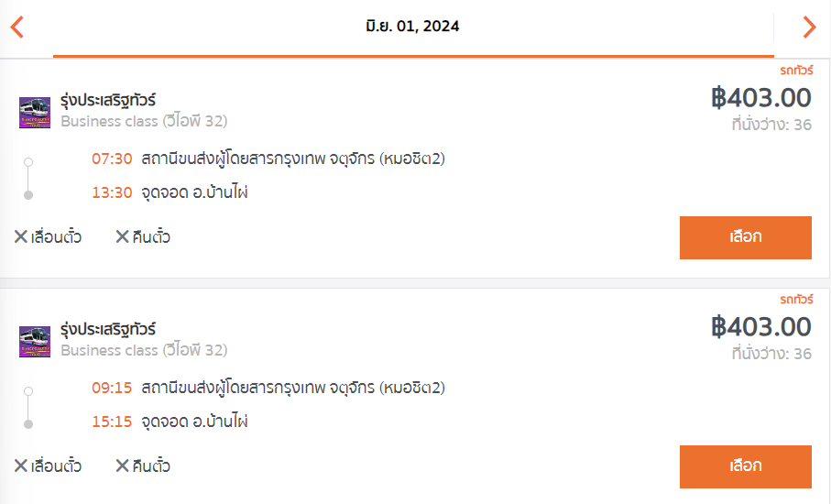The width and height of the screenshot is (831, 504).
Task: Click the 15:15 จุดจอด อ.บ้านไผ่ arrival row
Action: click(x=169, y=422)
